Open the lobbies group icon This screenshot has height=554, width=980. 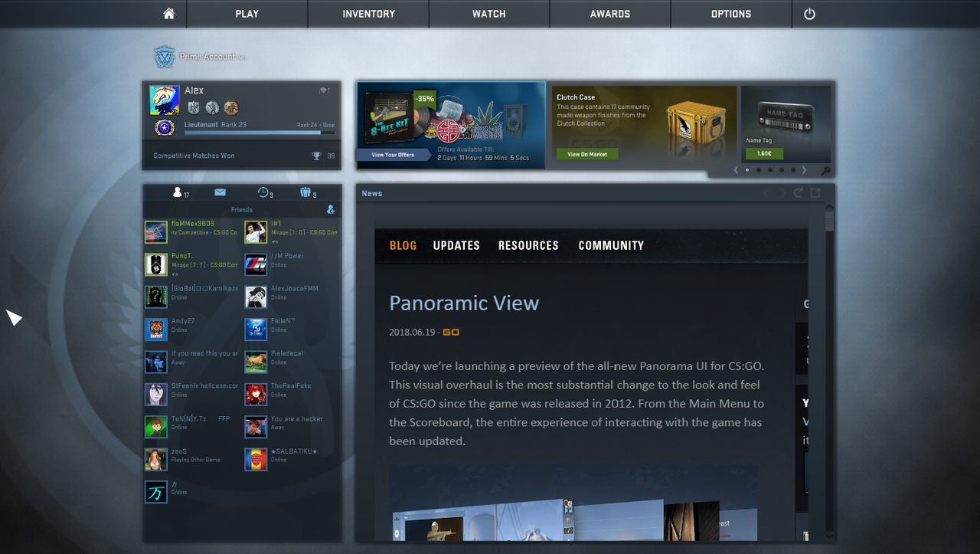point(305,192)
